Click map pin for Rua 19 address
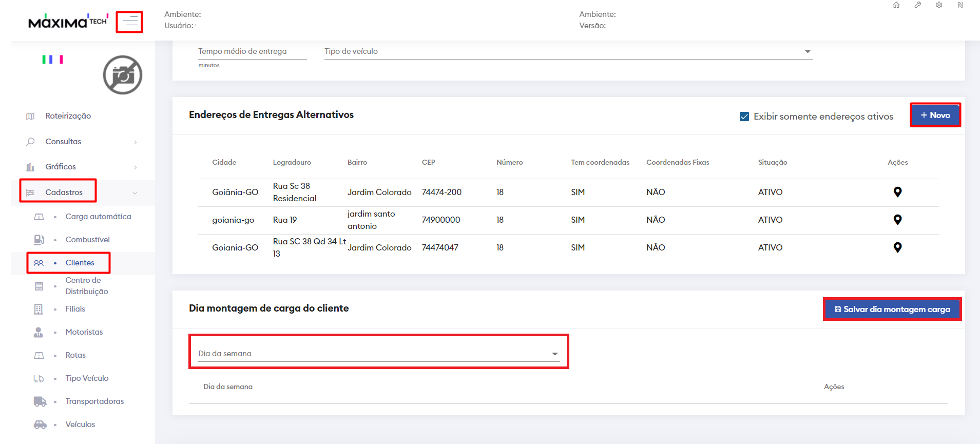980x444 pixels. [x=897, y=220]
